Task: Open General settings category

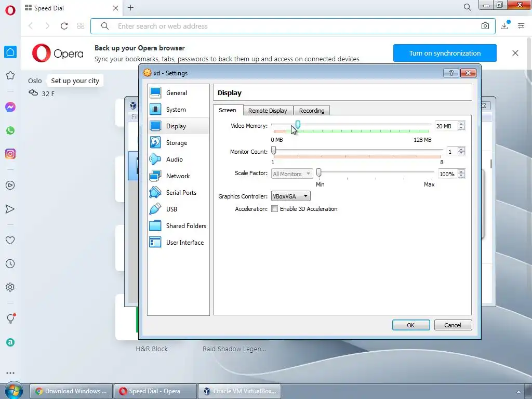Action: (x=178, y=92)
